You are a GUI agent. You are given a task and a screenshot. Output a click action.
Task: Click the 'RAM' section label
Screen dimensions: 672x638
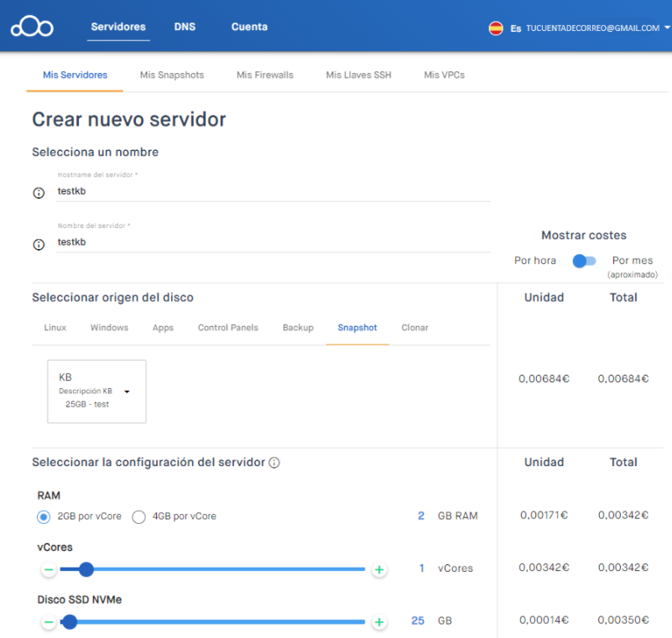click(x=49, y=495)
